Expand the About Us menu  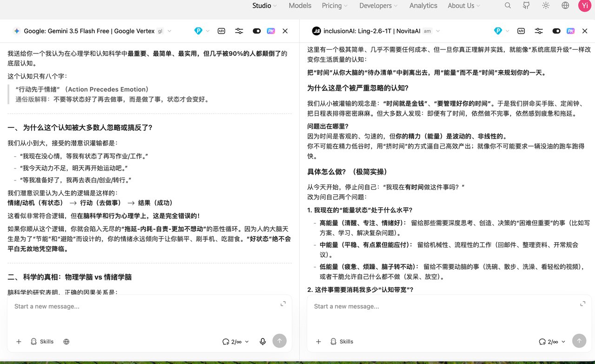coord(464,6)
